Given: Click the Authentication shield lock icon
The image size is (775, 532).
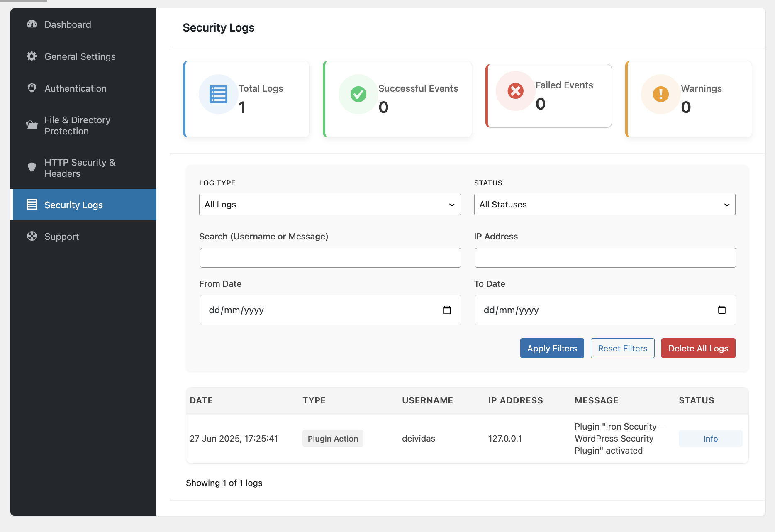Looking at the screenshot, I should click(x=32, y=88).
